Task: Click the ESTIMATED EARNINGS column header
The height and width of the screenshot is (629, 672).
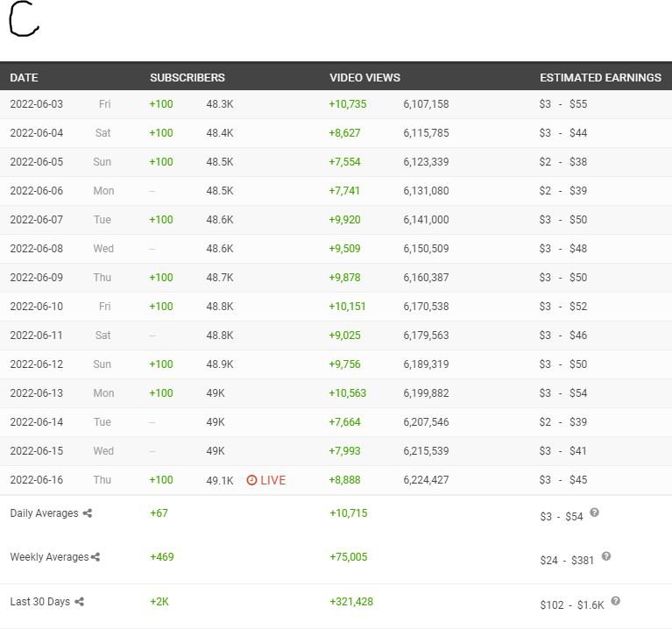Action: (600, 77)
